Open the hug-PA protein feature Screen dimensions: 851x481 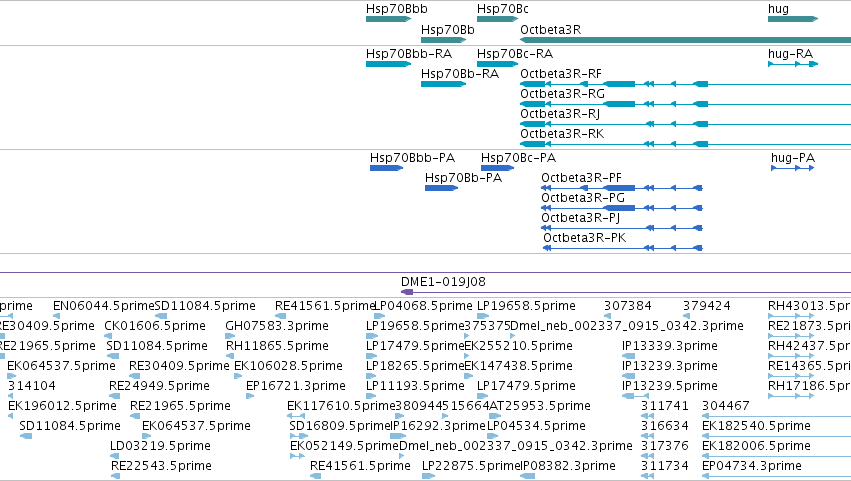tap(792, 168)
